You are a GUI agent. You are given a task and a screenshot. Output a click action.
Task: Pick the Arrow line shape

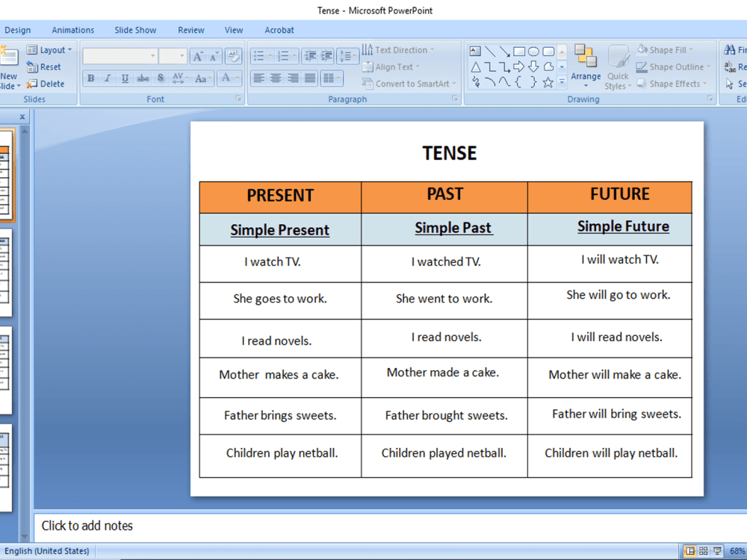point(504,51)
